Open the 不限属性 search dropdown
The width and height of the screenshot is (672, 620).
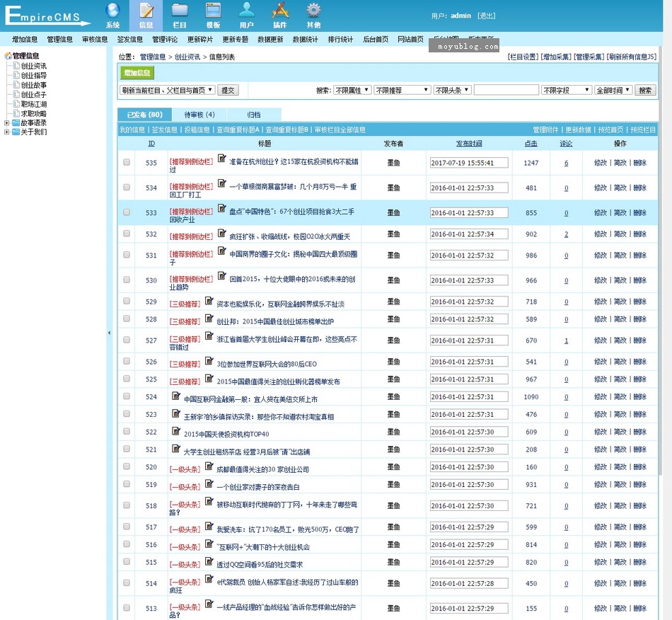coord(352,90)
